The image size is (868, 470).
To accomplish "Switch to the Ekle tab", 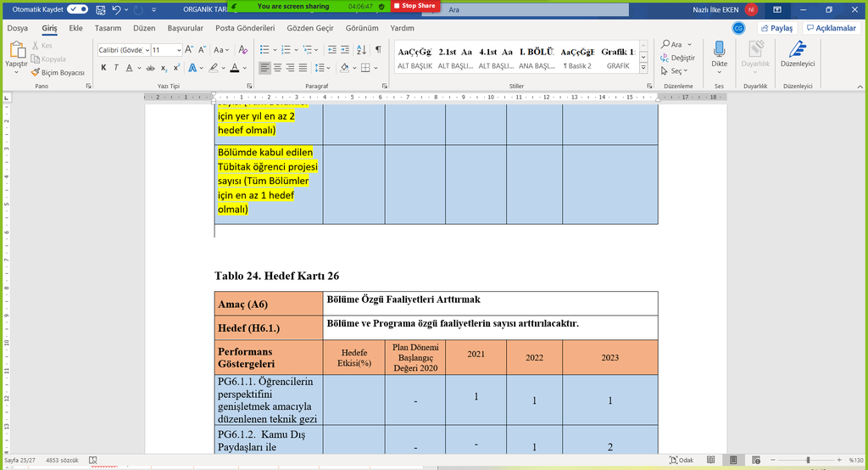I will coord(75,28).
